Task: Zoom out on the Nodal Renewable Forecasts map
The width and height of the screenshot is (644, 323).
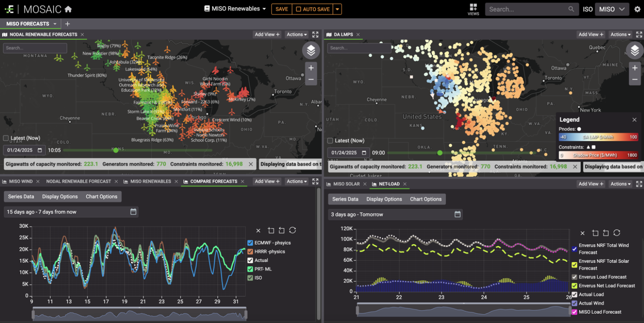Action: click(x=311, y=80)
